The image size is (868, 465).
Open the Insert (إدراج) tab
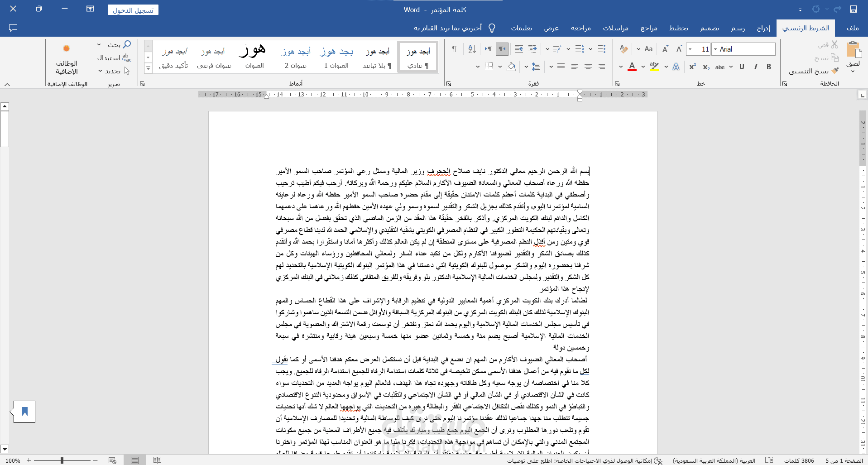tap(763, 28)
